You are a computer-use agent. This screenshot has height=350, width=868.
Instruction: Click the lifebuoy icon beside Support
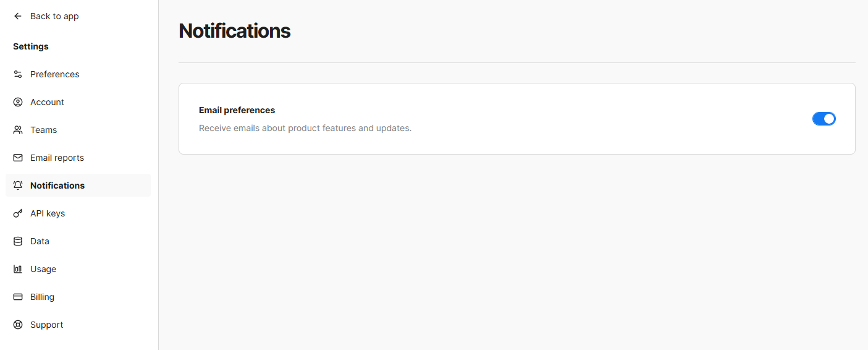click(x=18, y=325)
